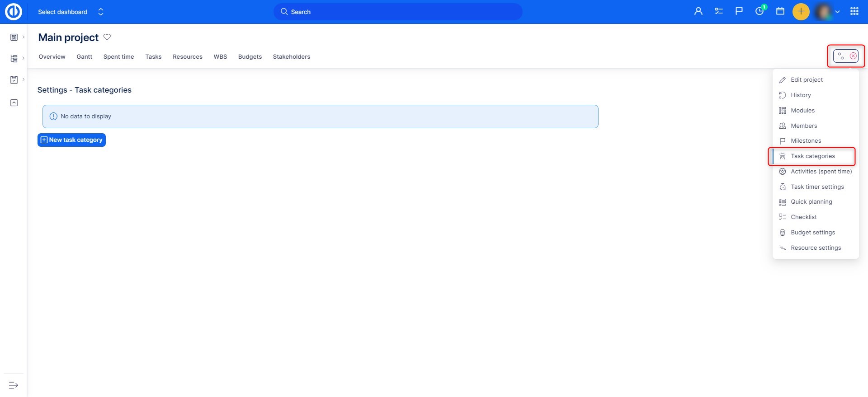Open the user profile icon in top bar
868x397 pixels.
[x=698, y=11]
